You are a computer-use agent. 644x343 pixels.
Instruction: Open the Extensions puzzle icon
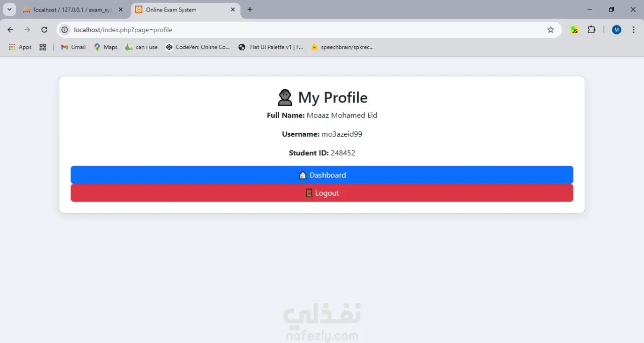(x=592, y=30)
